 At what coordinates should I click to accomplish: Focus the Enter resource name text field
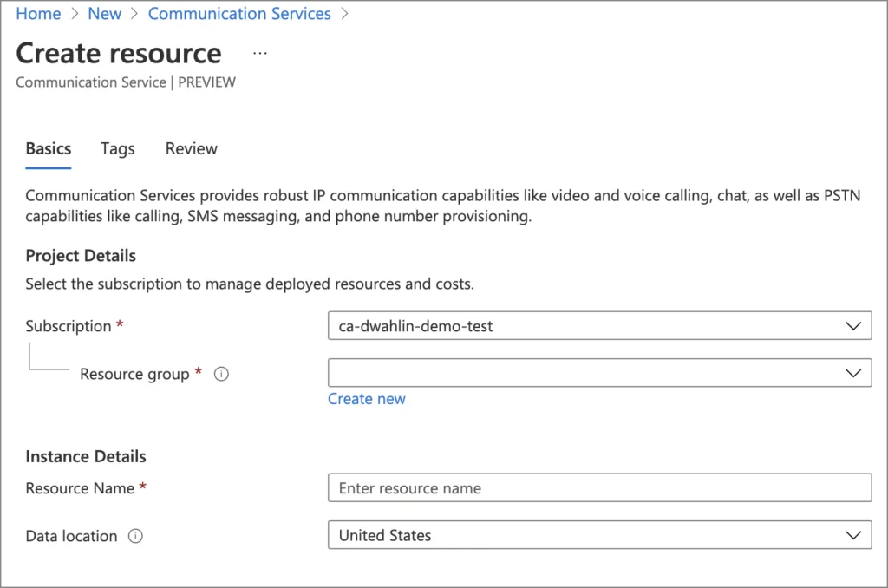598,488
